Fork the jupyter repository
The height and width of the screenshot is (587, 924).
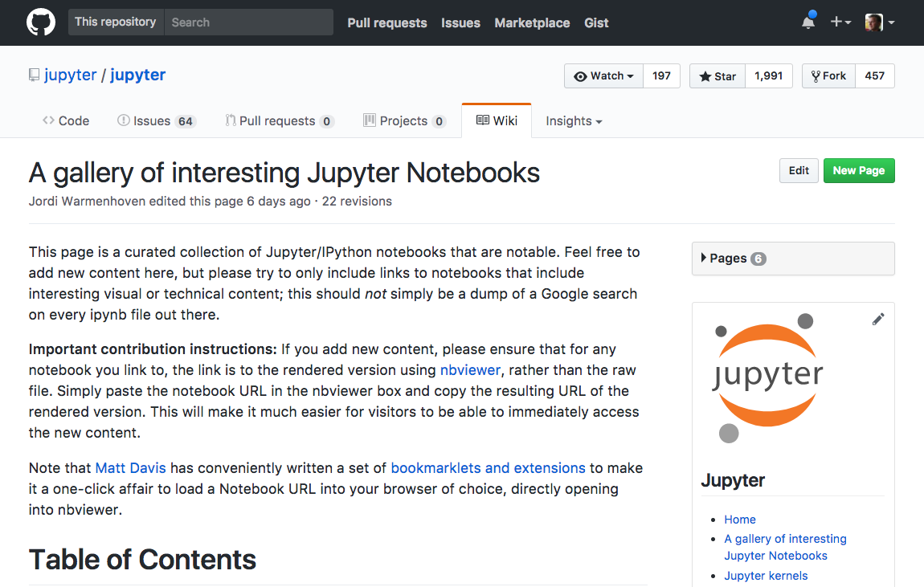[828, 76]
